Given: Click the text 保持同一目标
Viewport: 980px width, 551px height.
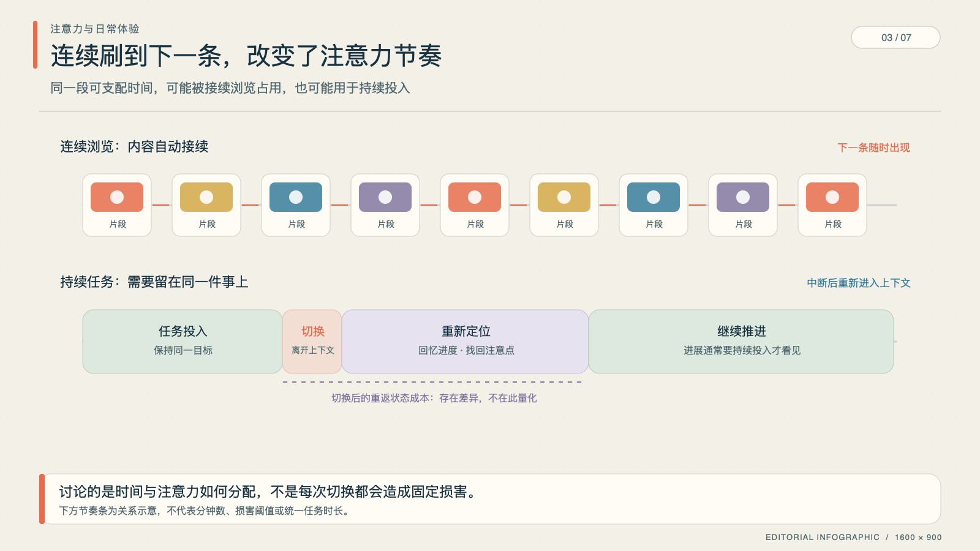Looking at the screenshot, I should coord(183,350).
